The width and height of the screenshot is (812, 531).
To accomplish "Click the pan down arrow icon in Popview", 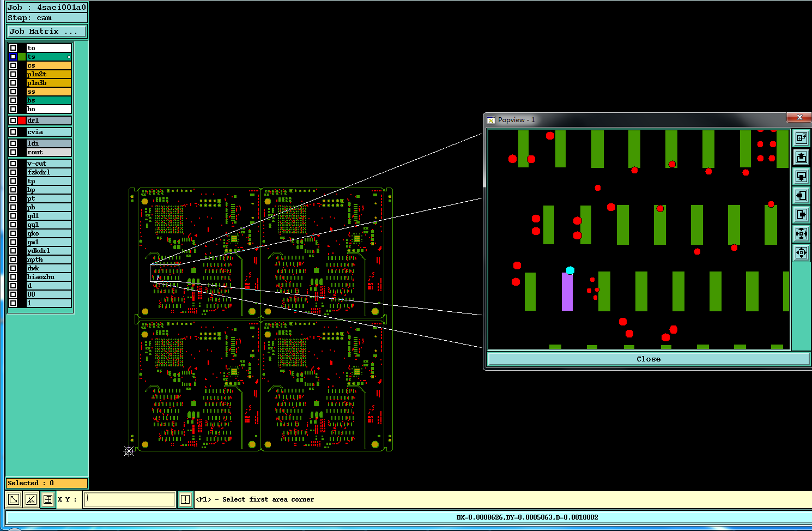I will [x=801, y=177].
